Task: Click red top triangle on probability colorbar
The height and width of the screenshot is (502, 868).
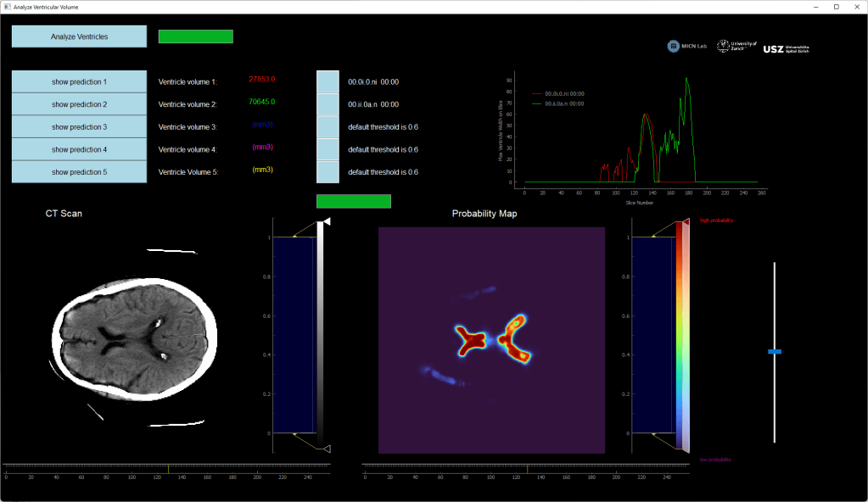Action: click(x=686, y=223)
